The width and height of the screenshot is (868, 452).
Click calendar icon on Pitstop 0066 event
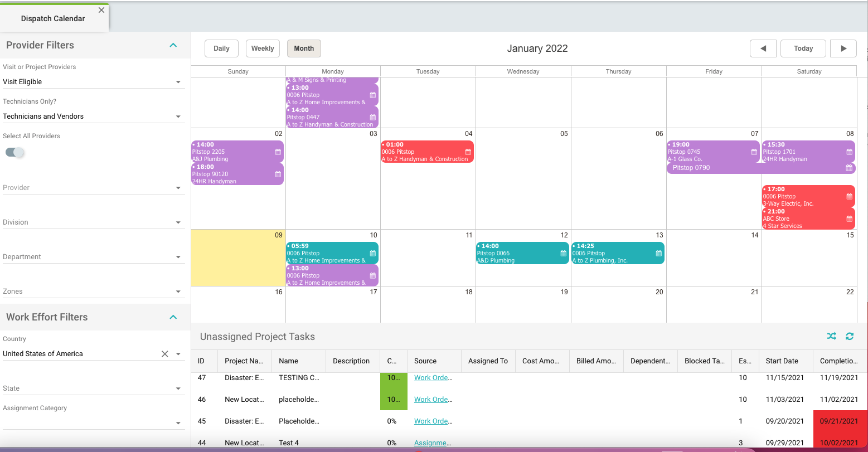coord(563,253)
